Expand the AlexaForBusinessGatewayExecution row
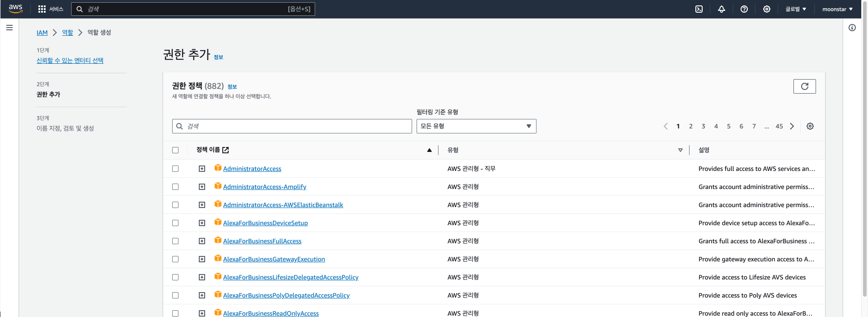Viewport: 868px width, 317px height. (202, 259)
